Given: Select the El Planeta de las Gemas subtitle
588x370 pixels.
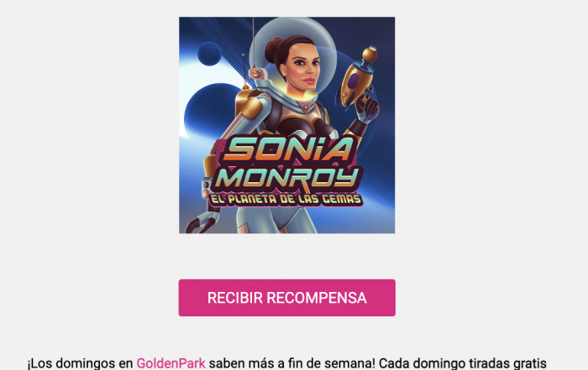Looking at the screenshot, I should [x=286, y=199].
